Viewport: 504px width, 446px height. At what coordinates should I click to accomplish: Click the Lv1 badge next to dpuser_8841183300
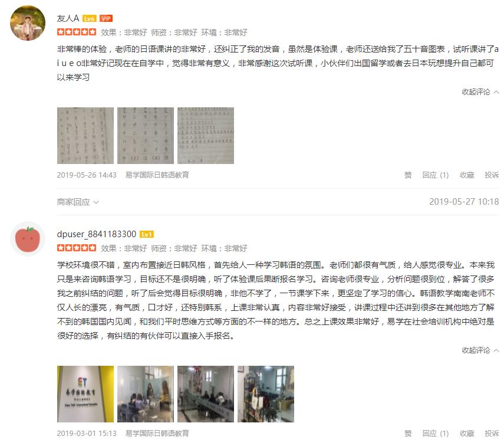(147, 234)
